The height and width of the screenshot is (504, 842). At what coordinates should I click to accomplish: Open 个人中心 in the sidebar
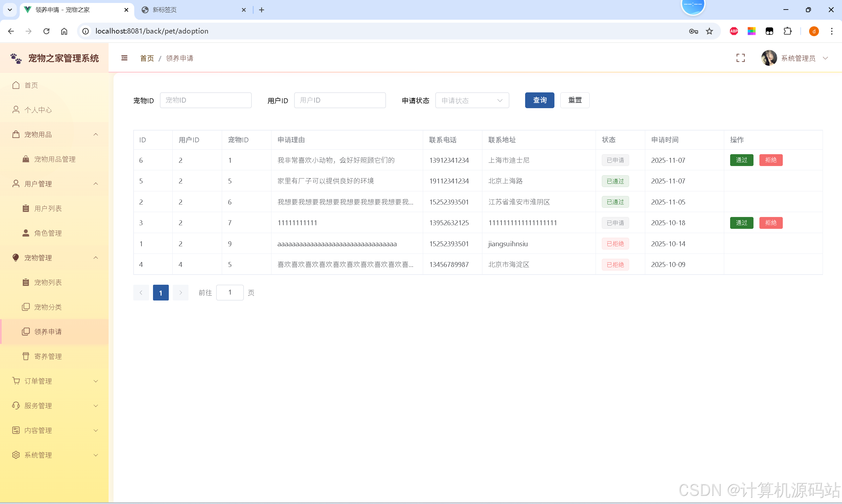(x=54, y=110)
